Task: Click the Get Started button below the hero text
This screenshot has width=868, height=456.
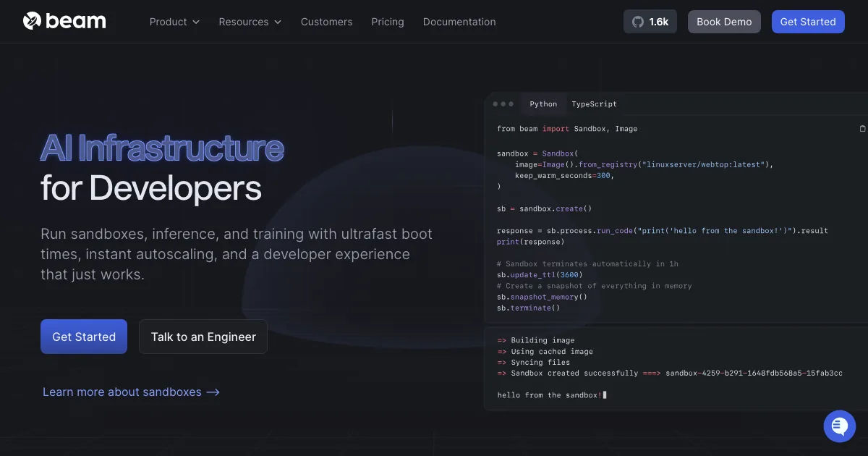Action: click(x=84, y=337)
